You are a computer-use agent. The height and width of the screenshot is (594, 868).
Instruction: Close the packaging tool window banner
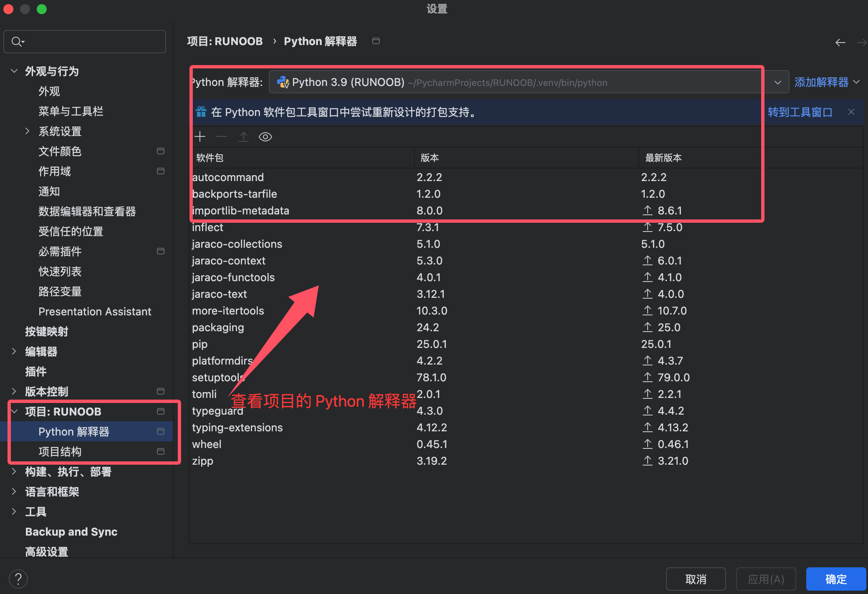(851, 112)
